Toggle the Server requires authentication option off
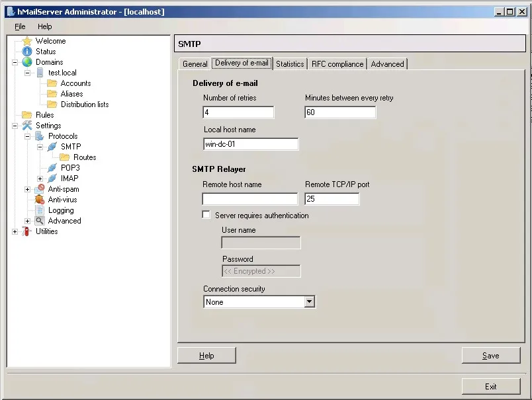Image resolution: width=532 pixels, height=400 pixels. tap(206, 215)
